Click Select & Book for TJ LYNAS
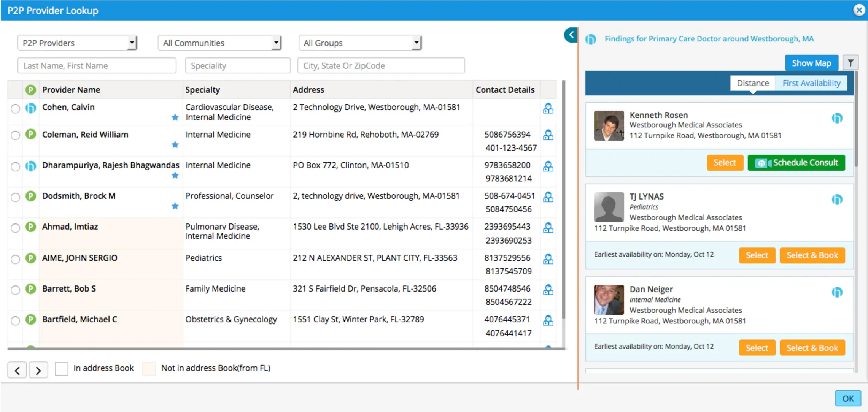This screenshot has width=868, height=412. 812,255
